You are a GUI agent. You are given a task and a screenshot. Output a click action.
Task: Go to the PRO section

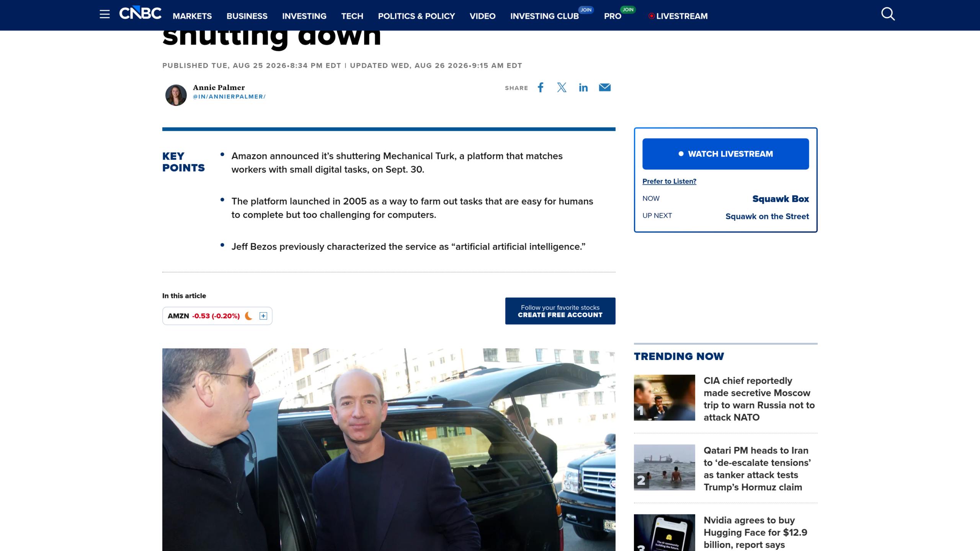coord(612,16)
